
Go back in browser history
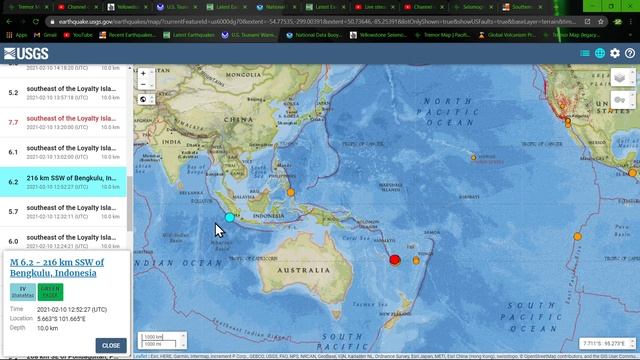coord(9,22)
